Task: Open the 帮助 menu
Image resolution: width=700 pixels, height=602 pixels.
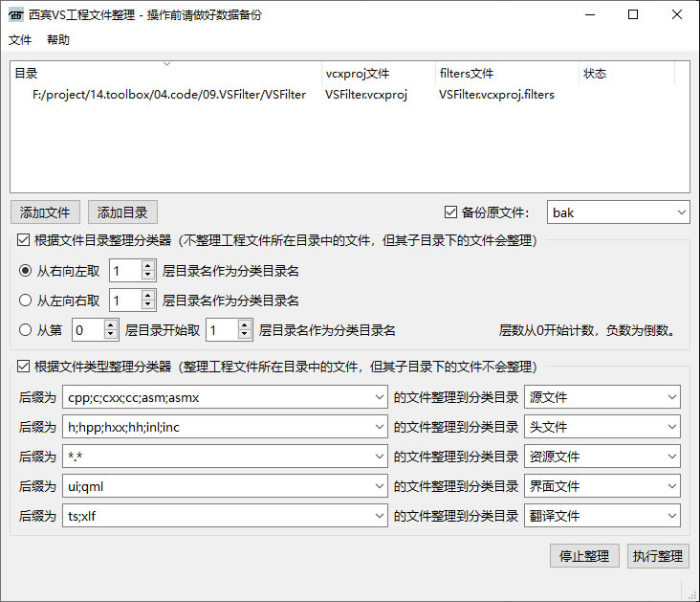Action: click(x=58, y=40)
